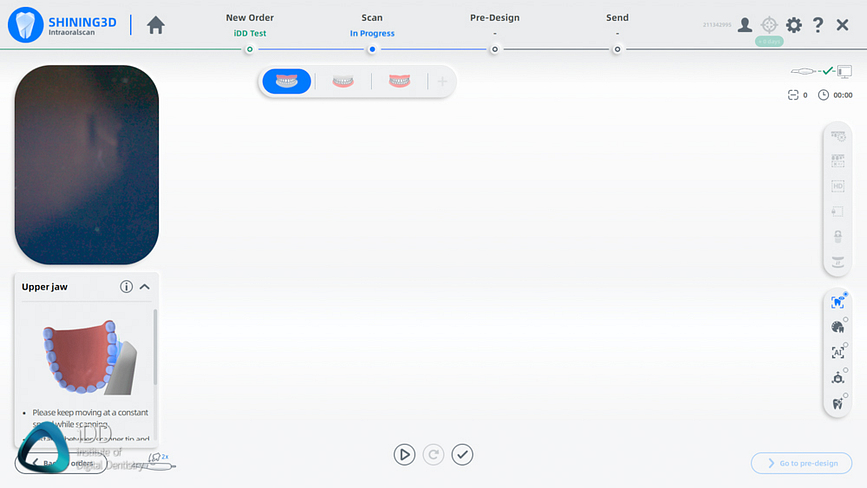Click the HD scan mode icon
Screen dimensions: 867x488
tap(838, 186)
